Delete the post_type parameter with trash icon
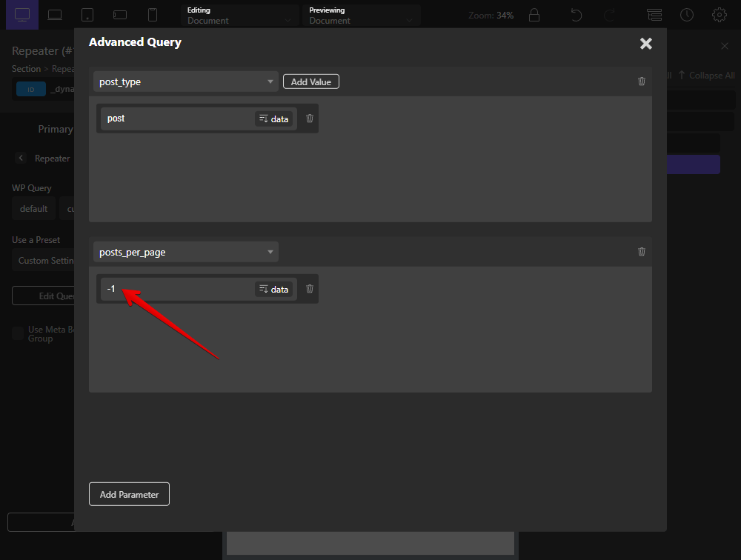Screen dimensions: 741x560 click(642, 81)
